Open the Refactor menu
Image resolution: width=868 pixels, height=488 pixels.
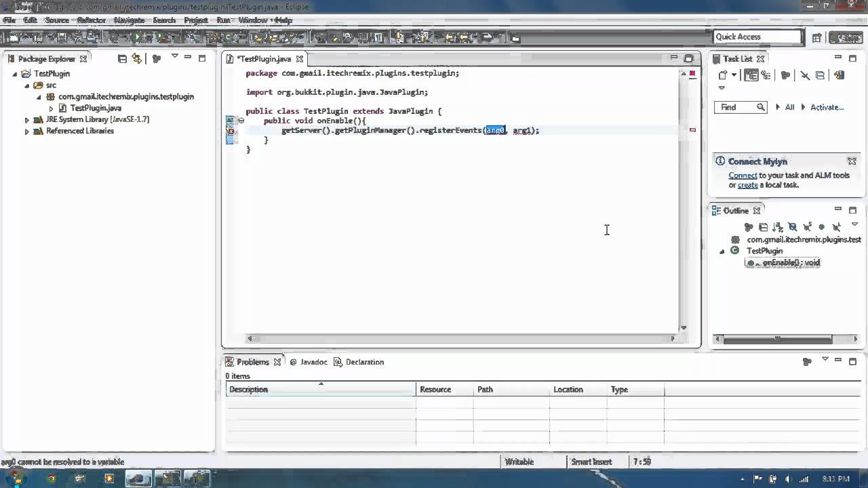coord(92,20)
